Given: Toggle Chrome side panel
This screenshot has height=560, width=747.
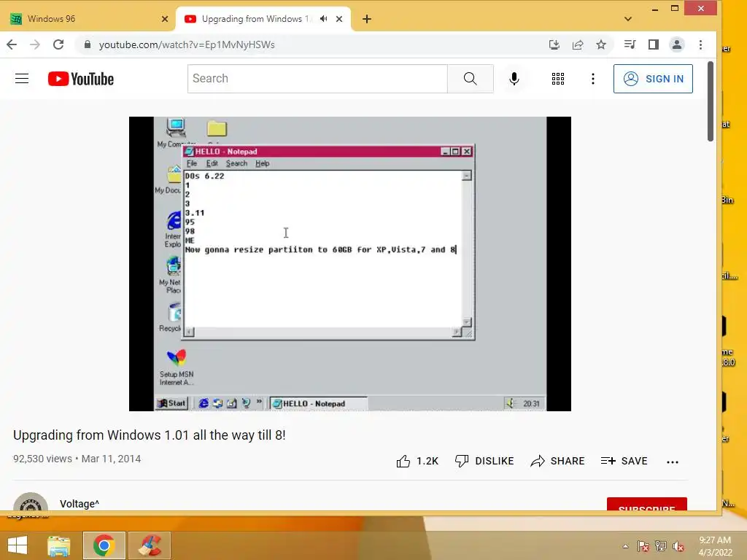Looking at the screenshot, I should [654, 44].
